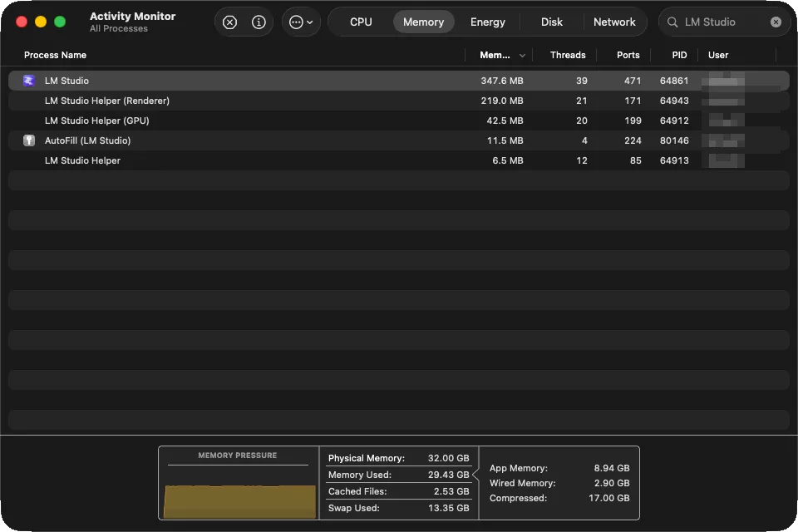The height and width of the screenshot is (532, 798).
Task: Sort by Process Name column header
Action: 55,55
